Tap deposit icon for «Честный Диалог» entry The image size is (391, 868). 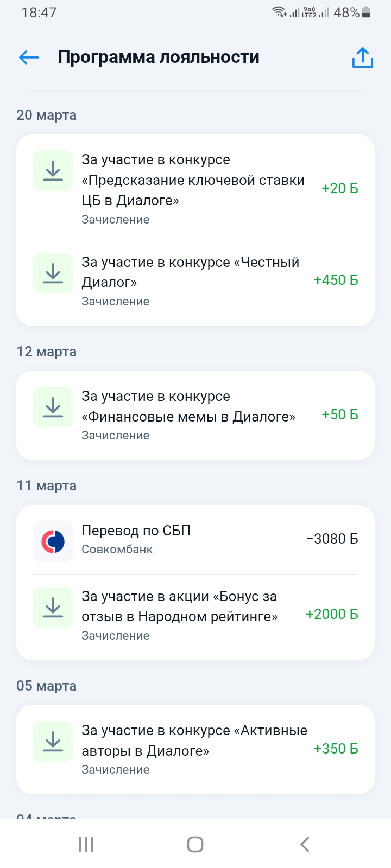pos(53,273)
